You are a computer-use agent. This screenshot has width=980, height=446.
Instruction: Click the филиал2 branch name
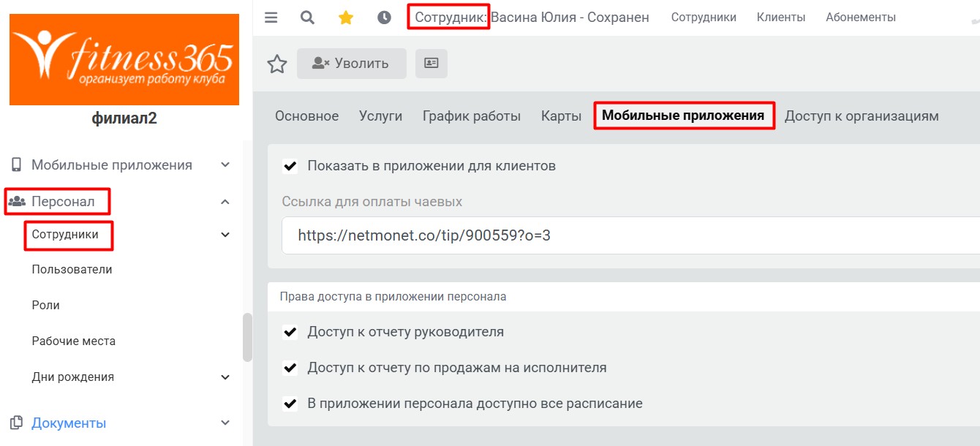coord(124,118)
